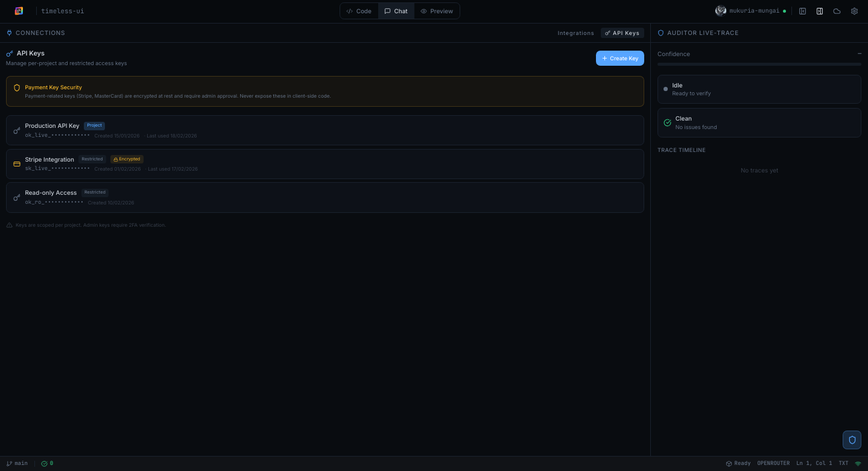Click the cloud icon in the top bar
The height and width of the screenshot is (471, 868).
pyautogui.click(x=837, y=11)
